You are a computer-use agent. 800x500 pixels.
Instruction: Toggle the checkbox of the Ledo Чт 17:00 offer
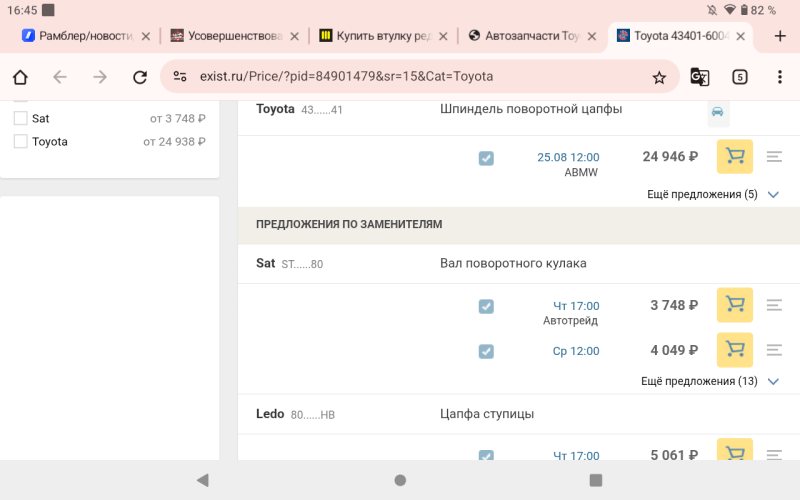(486, 455)
